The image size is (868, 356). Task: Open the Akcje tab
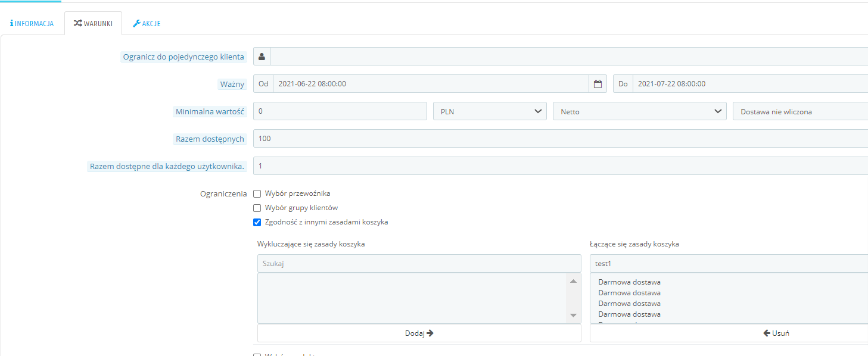[x=147, y=24]
